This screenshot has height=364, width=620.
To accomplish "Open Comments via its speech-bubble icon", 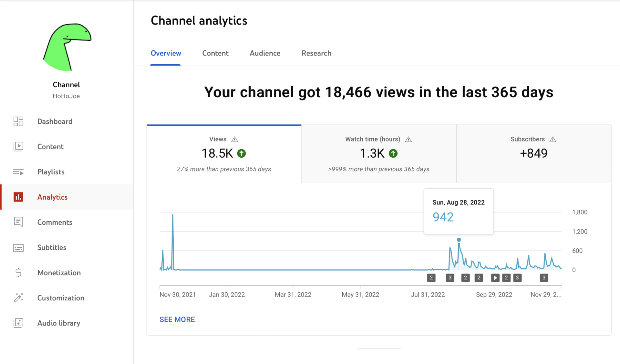I will [18, 222].
